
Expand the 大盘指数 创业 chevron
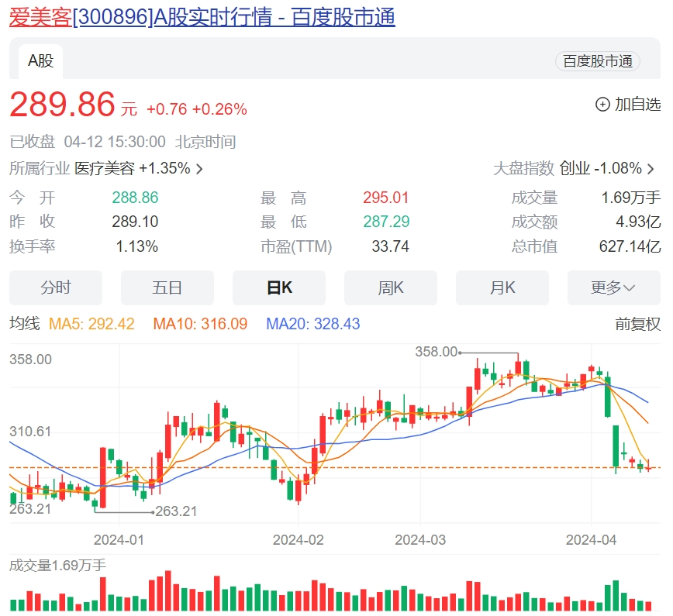pyautogui.click(x=651, y=169)
